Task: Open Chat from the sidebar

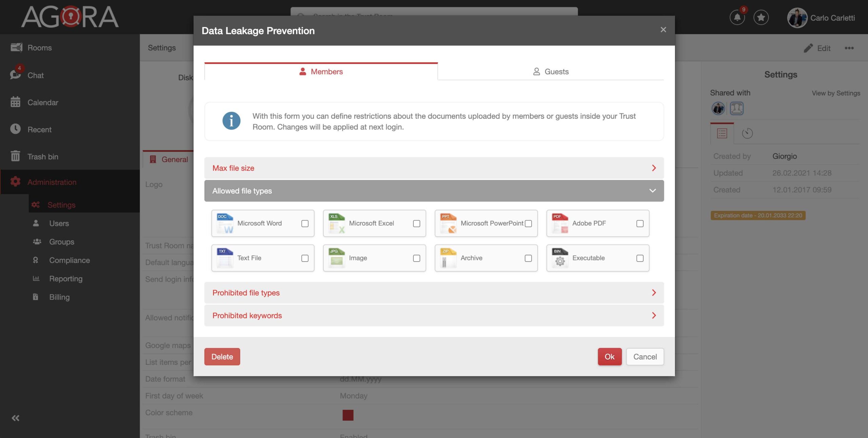Action: coord(35,75)
